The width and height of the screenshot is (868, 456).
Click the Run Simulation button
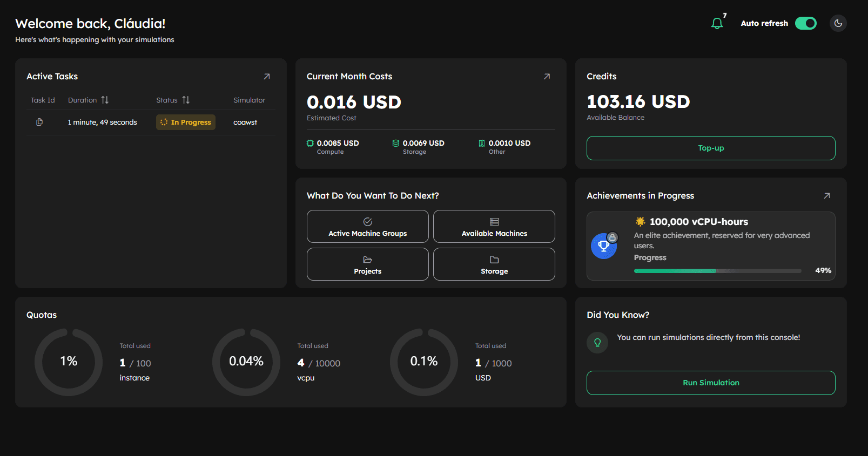point(711,383)
